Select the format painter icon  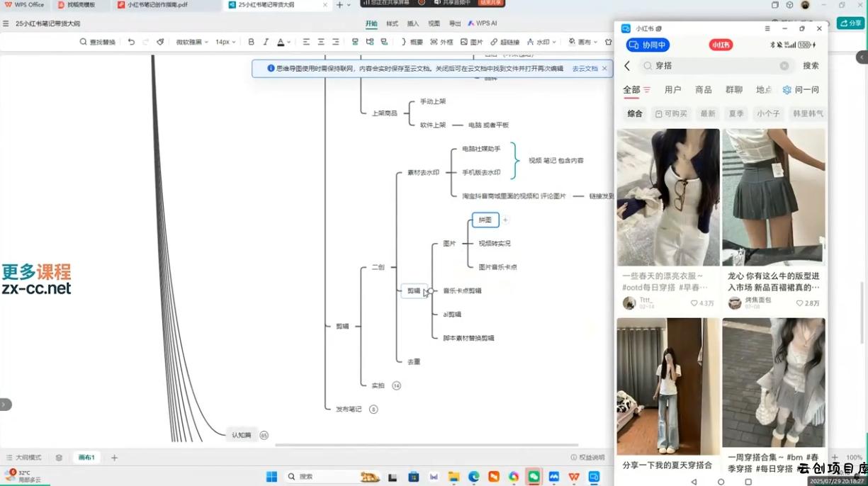160,42
